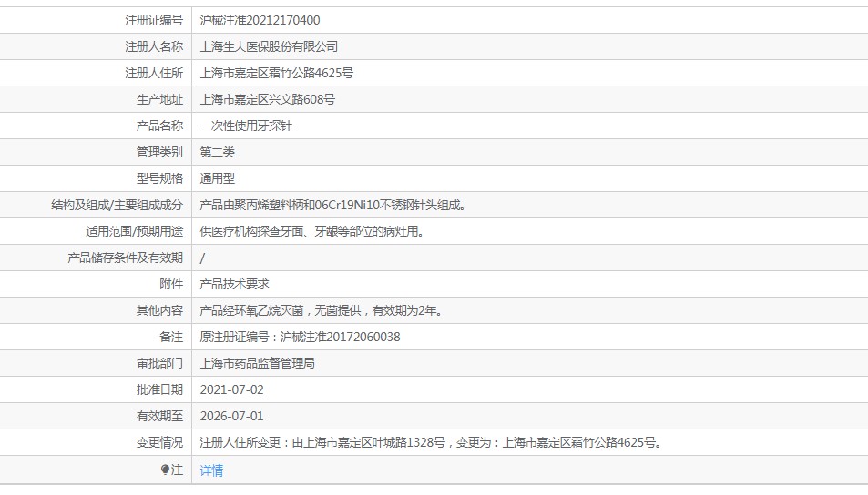Click the slash value in 产品储存条件及有效期 row
868x495 pixels.
coord(202,258)
